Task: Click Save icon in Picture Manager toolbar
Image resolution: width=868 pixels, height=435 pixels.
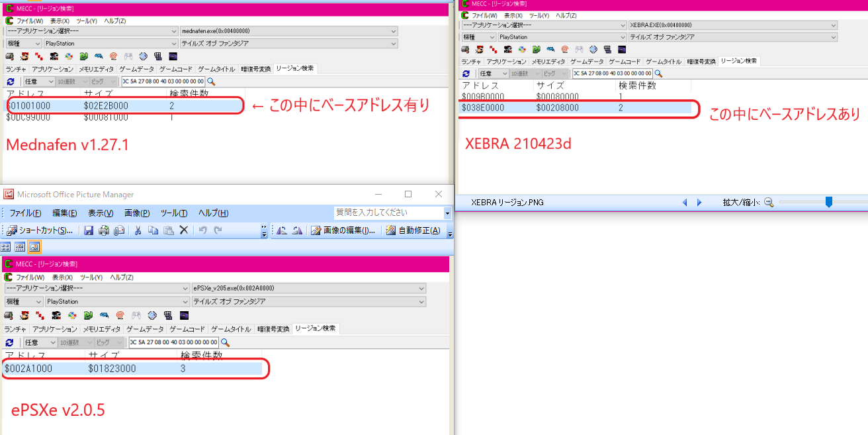Action: (89, 230)
